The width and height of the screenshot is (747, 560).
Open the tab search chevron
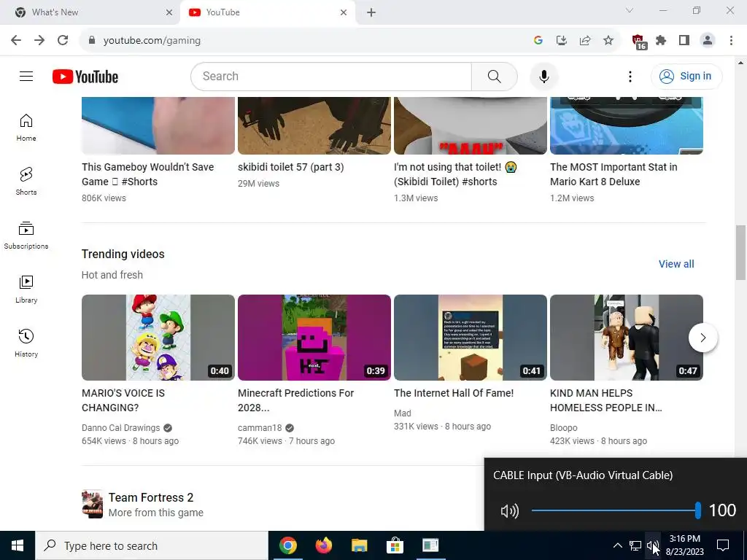pos(630,10)
